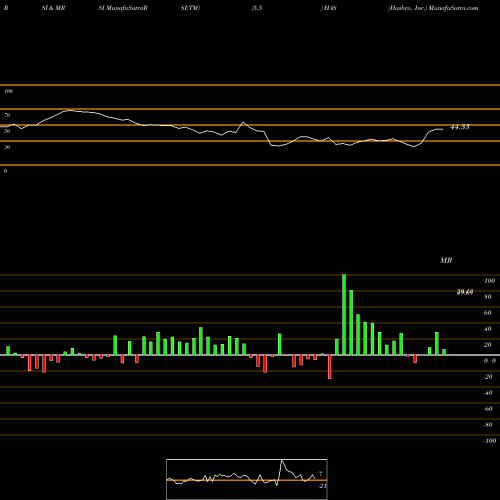Click the HAS ticker symbol in header
This screenshot has height=500, width=500.
(x=330, y=8)
